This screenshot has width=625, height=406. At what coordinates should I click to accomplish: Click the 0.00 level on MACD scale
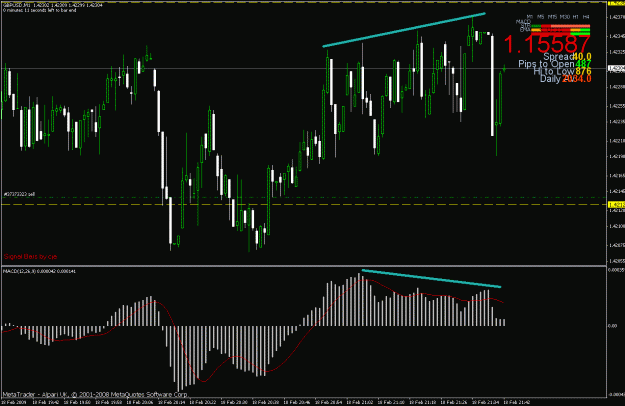[x=613, y=326]
